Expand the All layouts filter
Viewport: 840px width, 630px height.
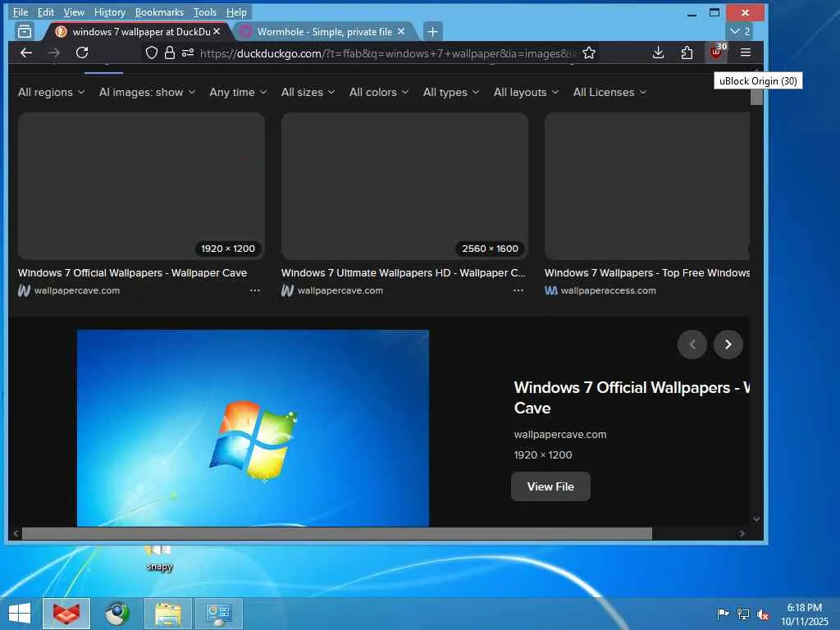(x=526, y=92)
